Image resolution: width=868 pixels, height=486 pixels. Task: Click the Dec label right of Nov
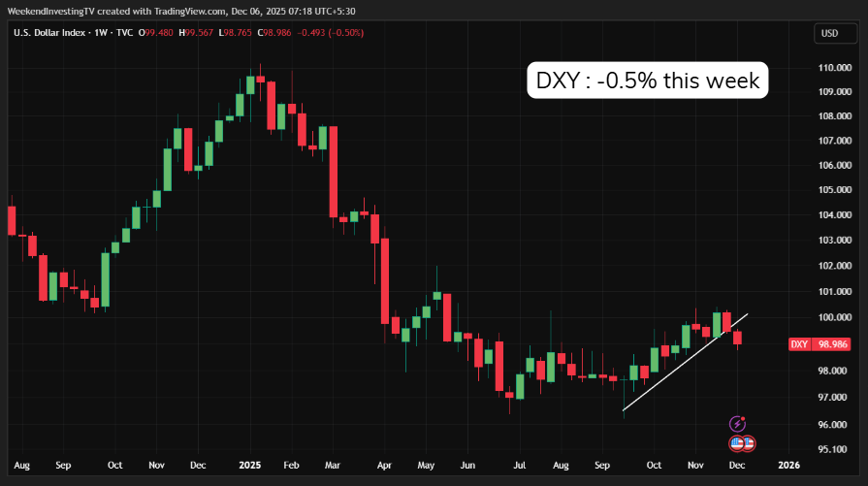pos(739,465)
